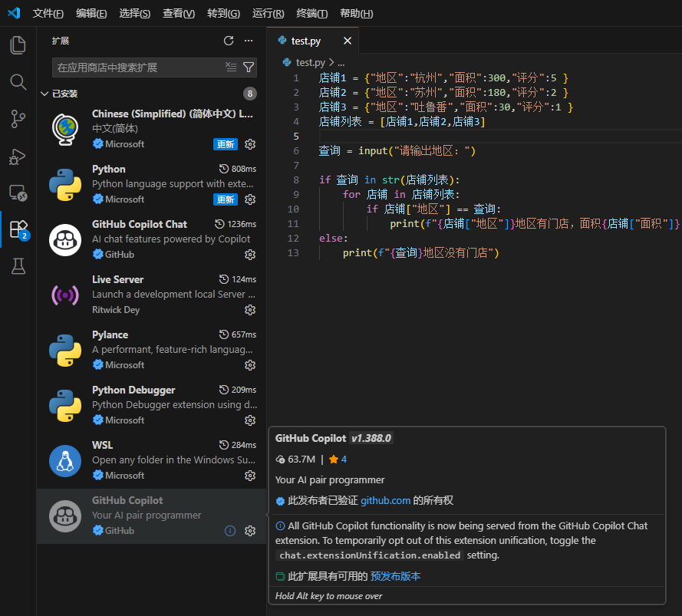The image size is (682, 616).
Task: Refresh the extensions list
Action: click(x=229, y=41)
